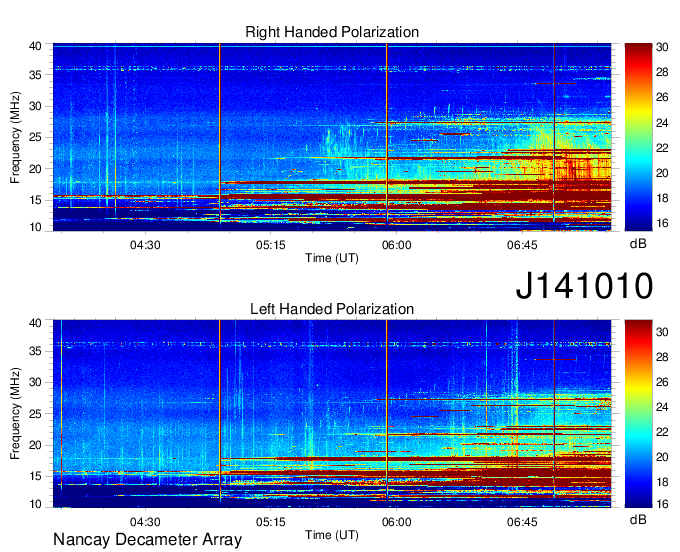Click the 18 dB value on the Right Handed color bar

[x=662, y=199]
